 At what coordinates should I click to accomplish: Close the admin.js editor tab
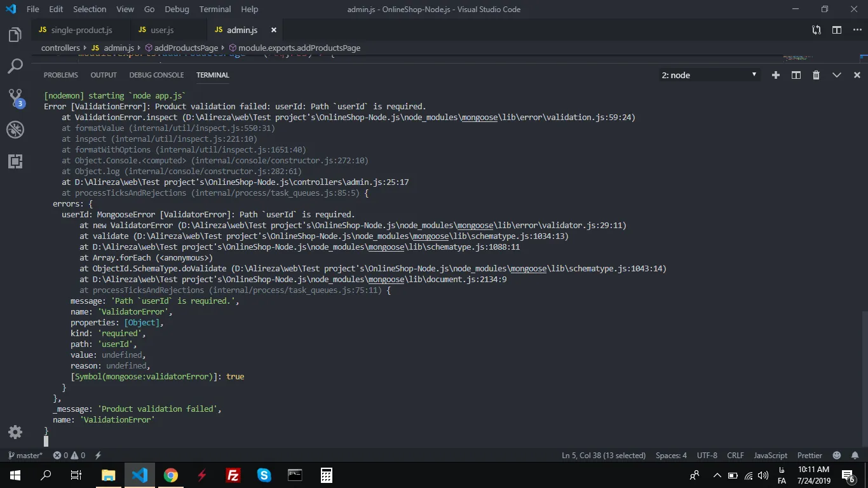[274, 30]
